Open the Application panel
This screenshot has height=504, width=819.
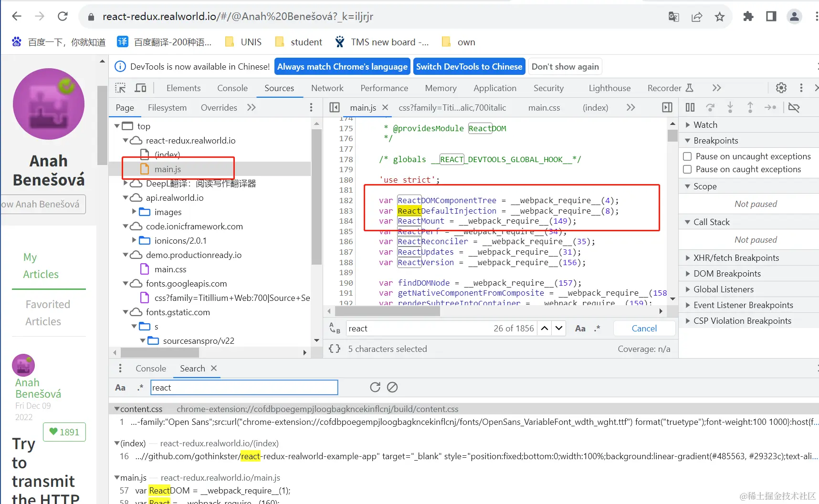point(495,88)
